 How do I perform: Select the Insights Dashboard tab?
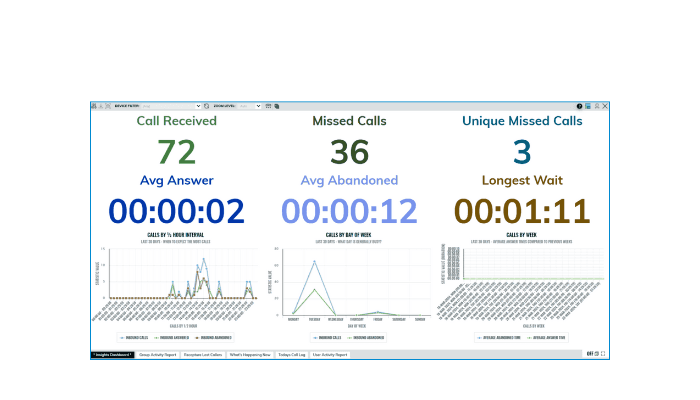pos(112,354)
